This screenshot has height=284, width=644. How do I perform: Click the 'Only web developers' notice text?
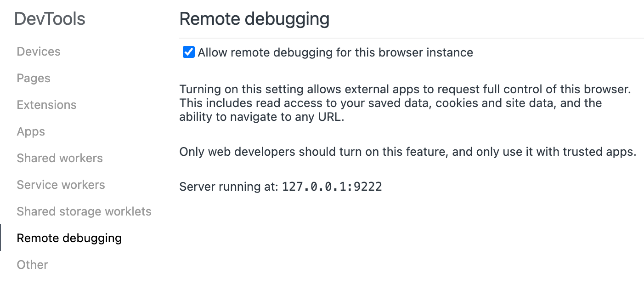point(407,152)
